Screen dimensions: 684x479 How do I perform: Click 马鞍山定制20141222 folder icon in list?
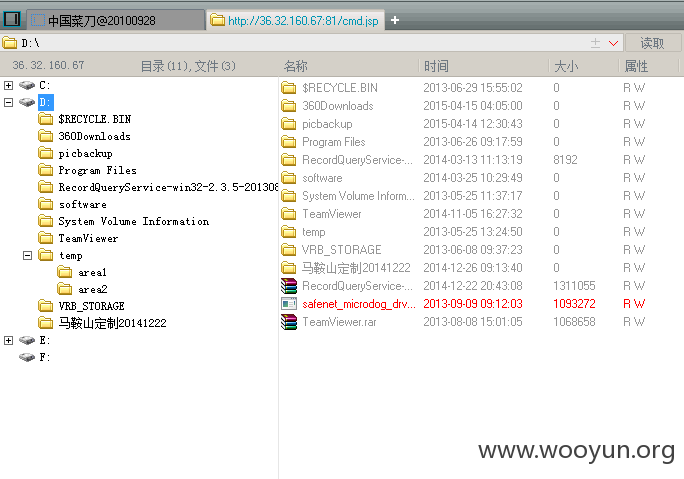289,267
